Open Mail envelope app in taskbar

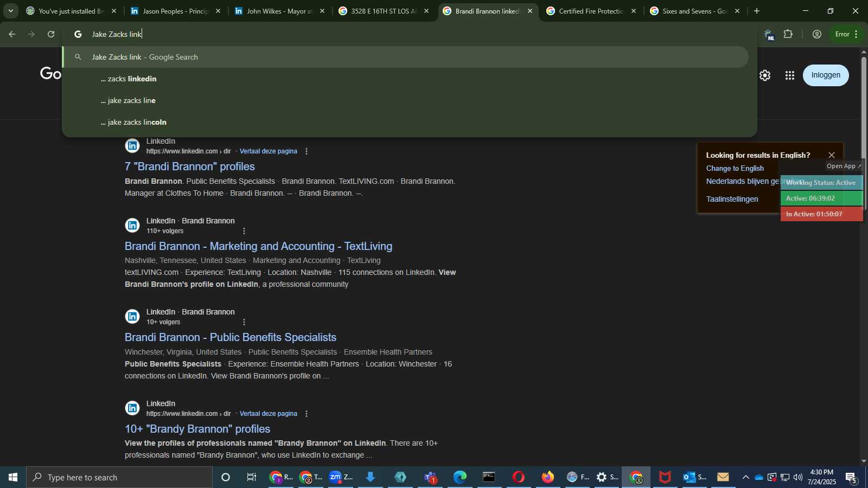pyautogui.click(x=723, y=477)
